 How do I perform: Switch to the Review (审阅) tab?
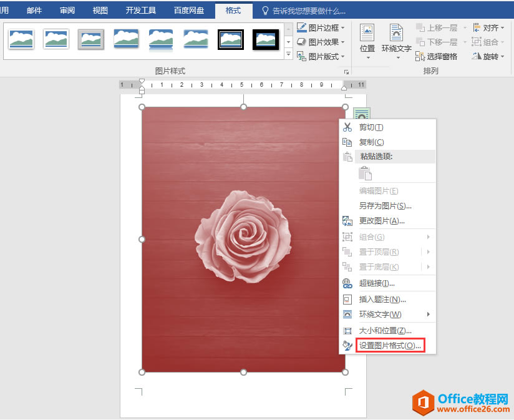[x=67, y=11]
